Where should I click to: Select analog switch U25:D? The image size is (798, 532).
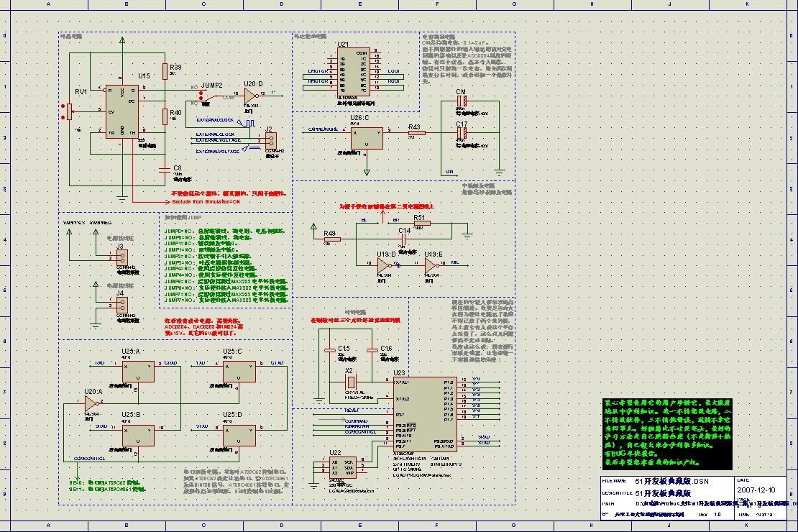[x=239, y=436]
